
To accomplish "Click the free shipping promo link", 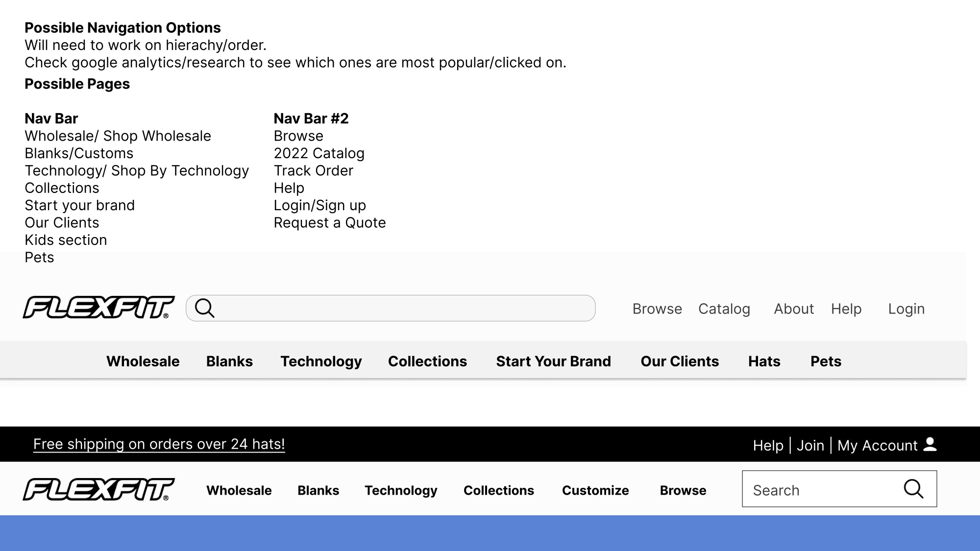I will coord(159,444).
